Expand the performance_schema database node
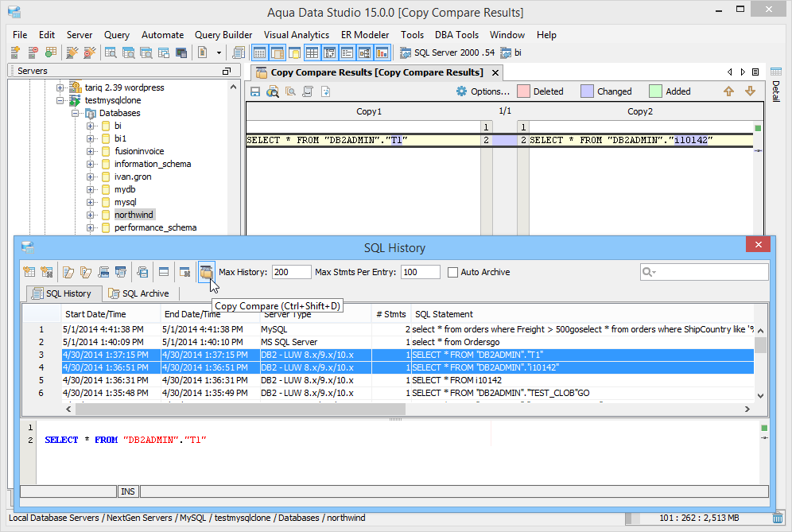 91,227
